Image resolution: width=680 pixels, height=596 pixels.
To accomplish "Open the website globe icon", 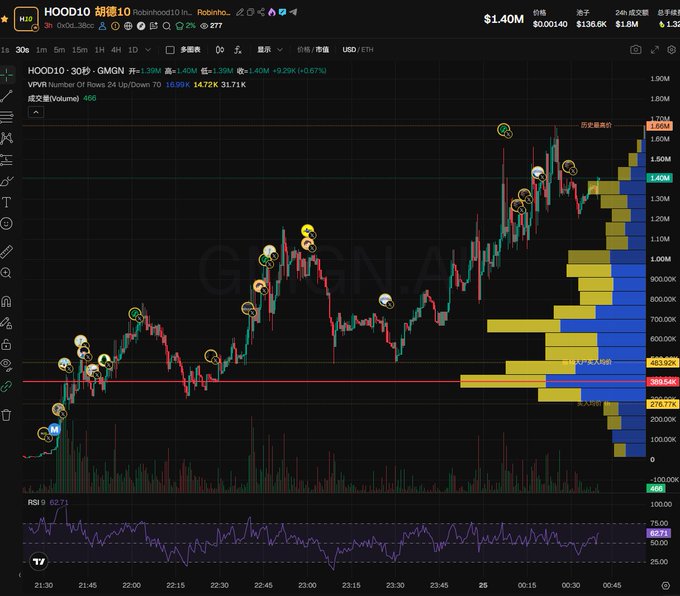I will pos(128,26).
